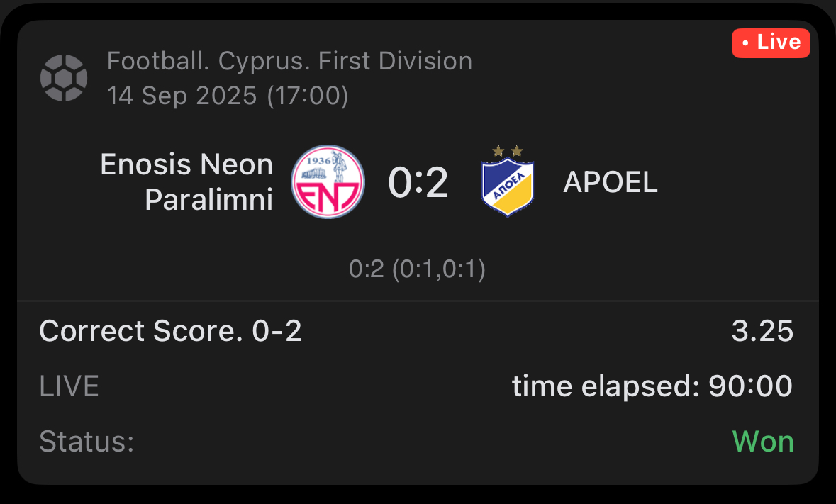The image size is (836, 504).
Task: Click the green Won status
Action: pyautogui.click(x=763, y=441)
